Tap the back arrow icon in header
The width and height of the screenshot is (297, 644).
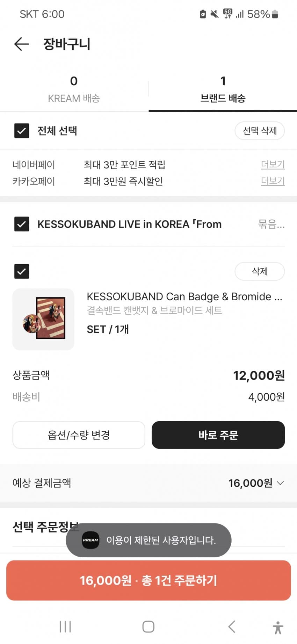coord(21,44)
